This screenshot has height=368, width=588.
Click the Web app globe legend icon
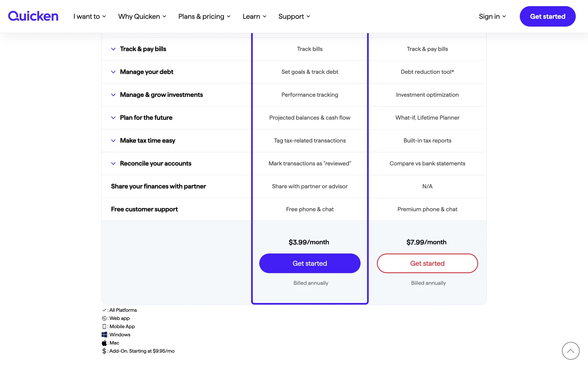(104, 318)
